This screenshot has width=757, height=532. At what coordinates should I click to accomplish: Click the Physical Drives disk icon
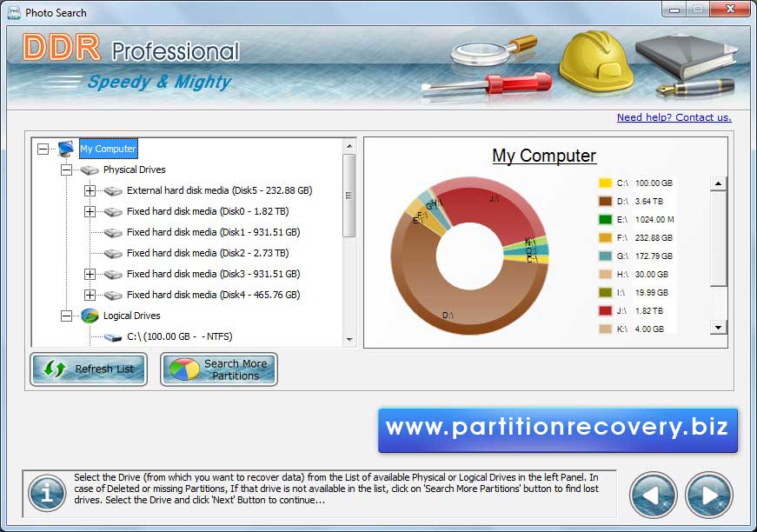[x=90, y=170]
